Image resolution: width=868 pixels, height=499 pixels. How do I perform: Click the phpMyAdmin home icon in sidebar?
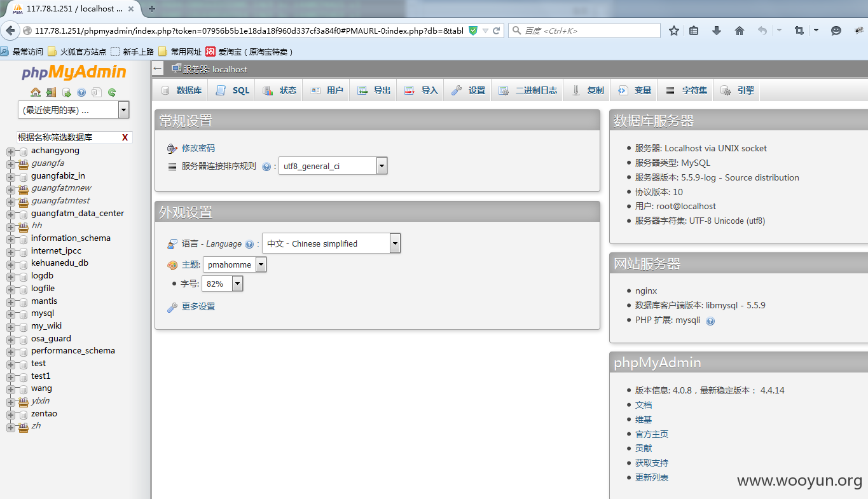[36, 92]
